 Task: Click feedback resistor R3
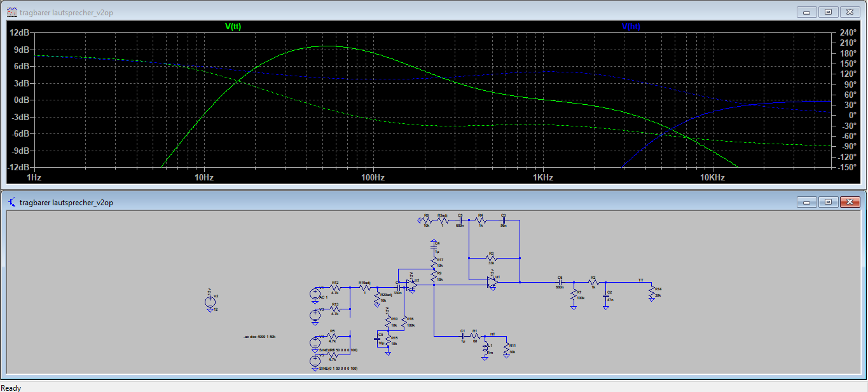tap(490, 258)
